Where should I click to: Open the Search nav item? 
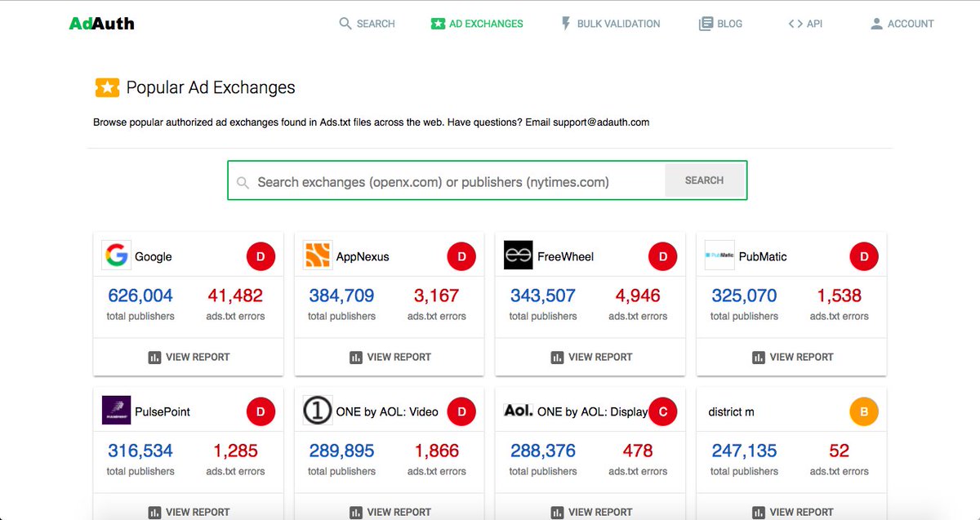point(367,24)
